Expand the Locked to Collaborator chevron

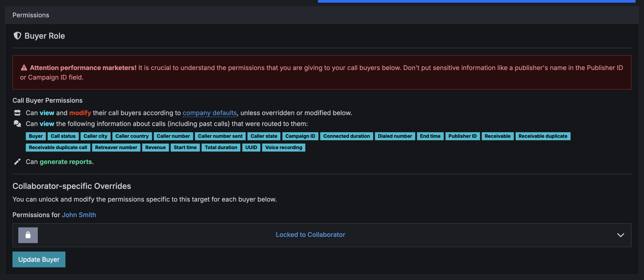(x=620, y=235)
